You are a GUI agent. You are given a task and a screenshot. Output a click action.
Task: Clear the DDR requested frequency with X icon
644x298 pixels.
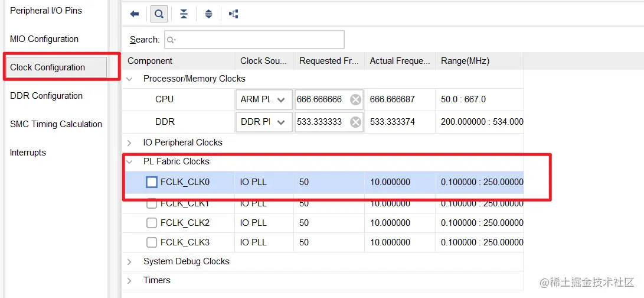click(x=356, y=122)
